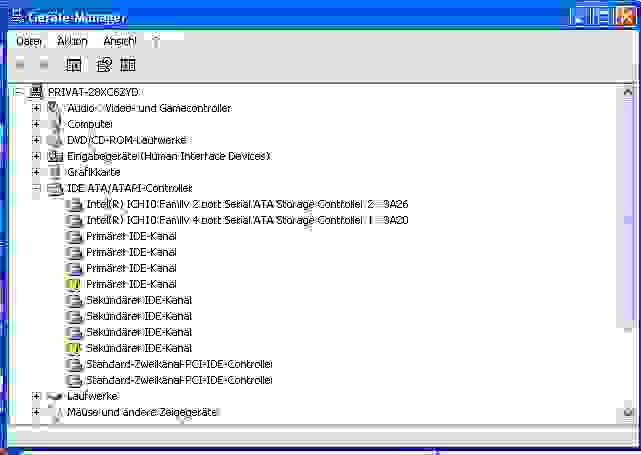The image size is (641, 455).
Task: Click the third Sekundärer IDE-Kanal icon
Action: (74, 332)
